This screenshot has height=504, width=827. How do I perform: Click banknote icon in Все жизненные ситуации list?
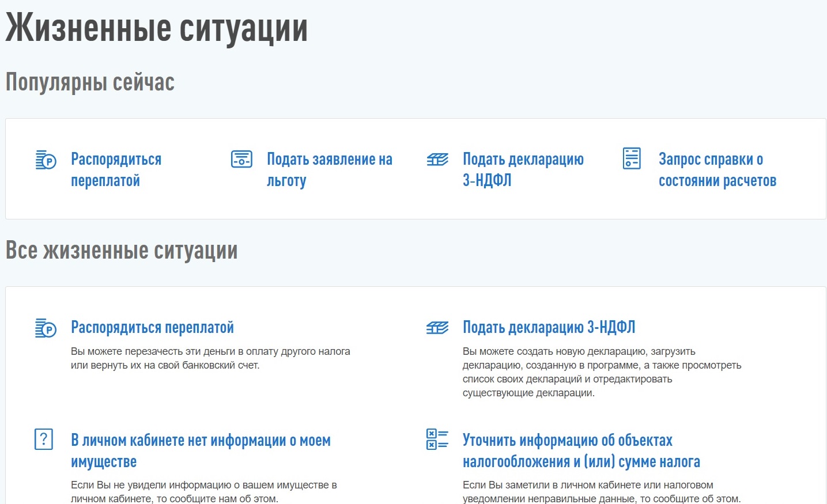(x=437, y=328)
